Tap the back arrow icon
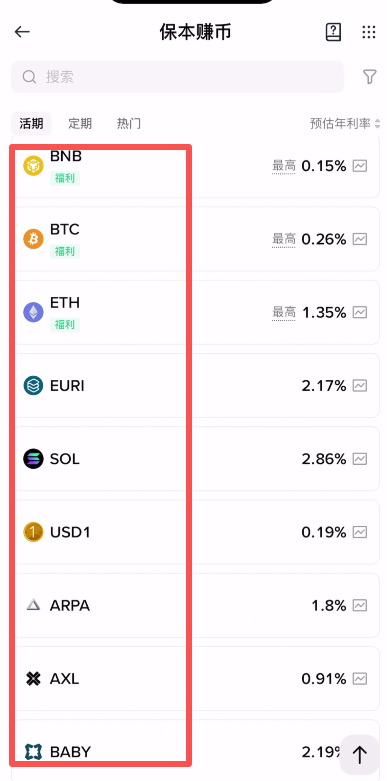Image resolution: width=387 pixels, height=781 pixels. [22, 32]
